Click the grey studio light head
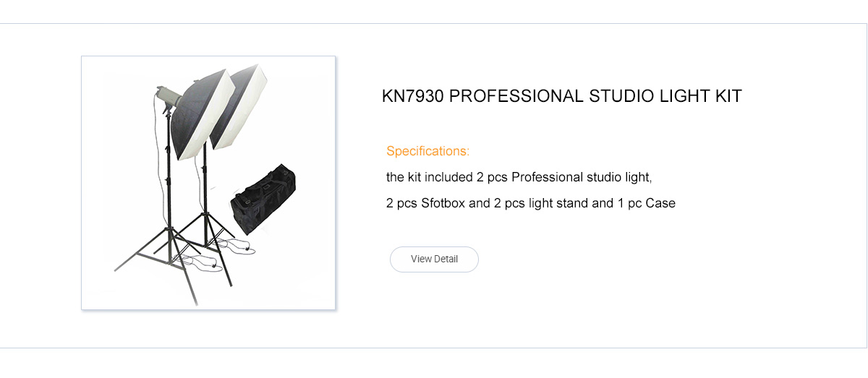Viewport: 868px width, 378px height. pos(166,95)
